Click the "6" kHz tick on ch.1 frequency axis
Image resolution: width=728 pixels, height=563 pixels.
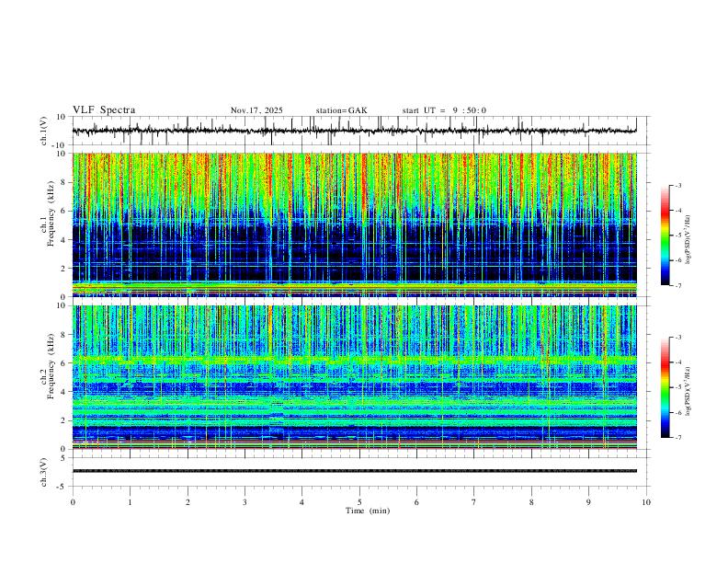tap(64, 211)
